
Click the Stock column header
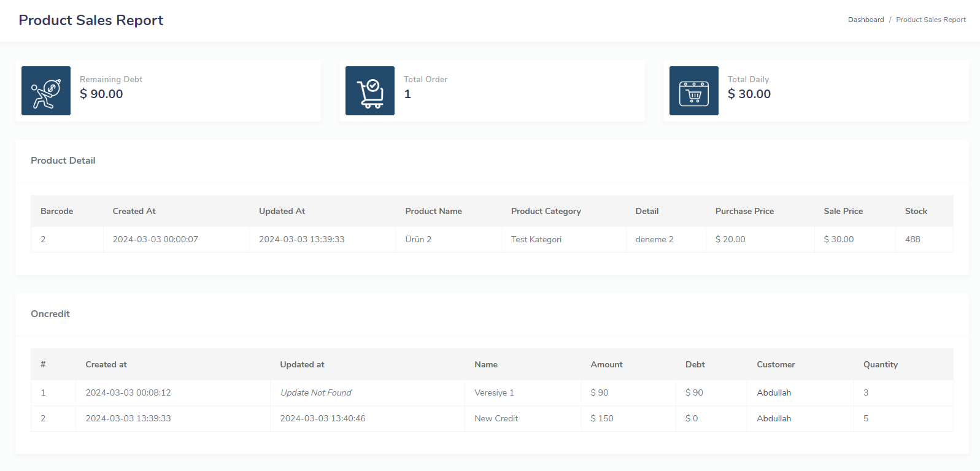pyautogui.click(x=916, y=211)
